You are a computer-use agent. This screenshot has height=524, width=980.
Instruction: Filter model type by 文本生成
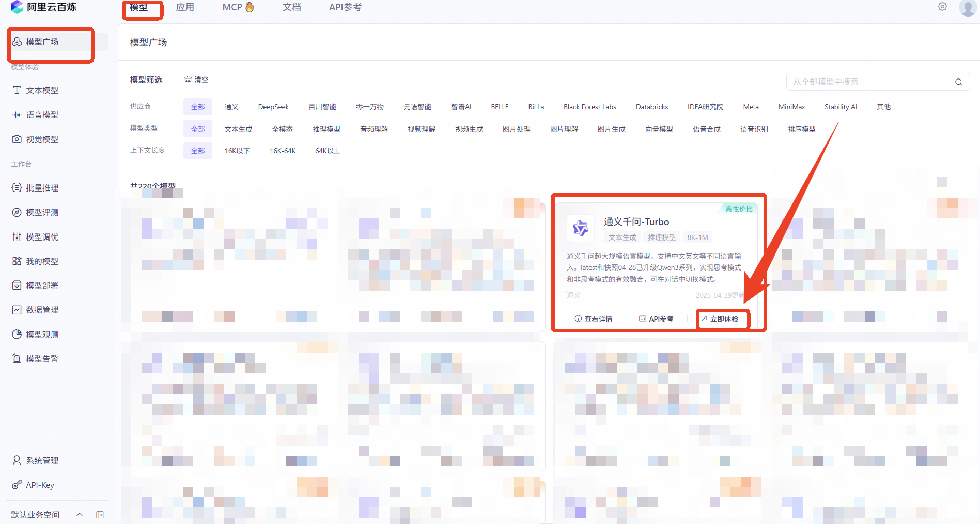tap(239, 129)
